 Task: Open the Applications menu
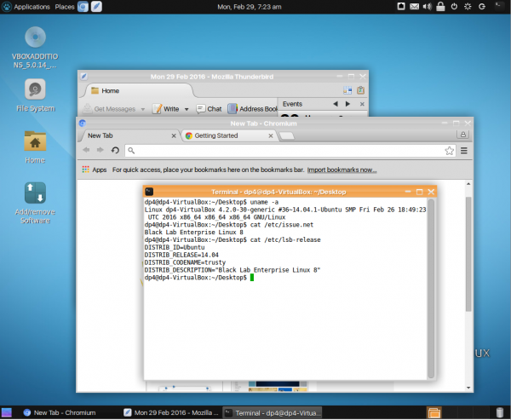(26, 7)
